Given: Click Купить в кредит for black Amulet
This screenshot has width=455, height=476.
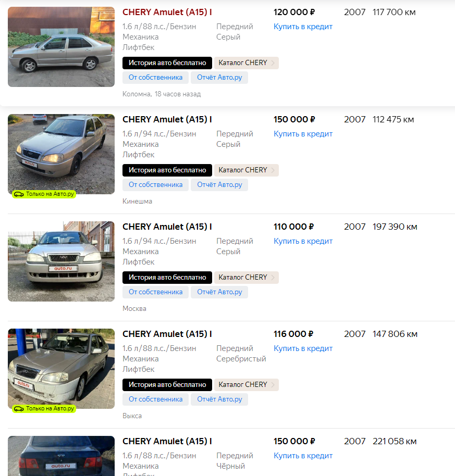Looking at the screenshot, I should (x=303, y=456).
